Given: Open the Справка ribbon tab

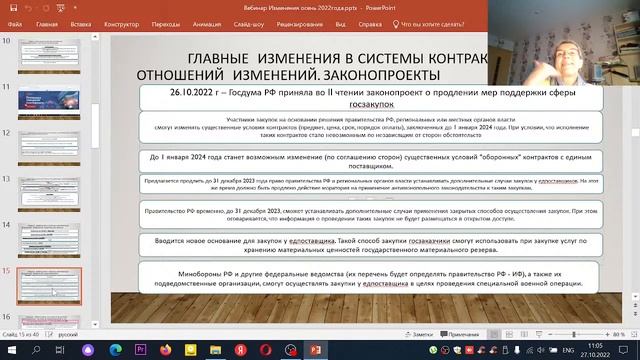Looking at the screenshot, I should 370,24.
